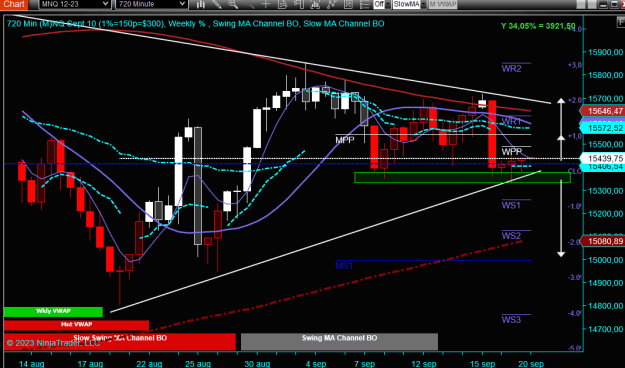Open the chart properties icon
The image size is (625, 368).
348,4
